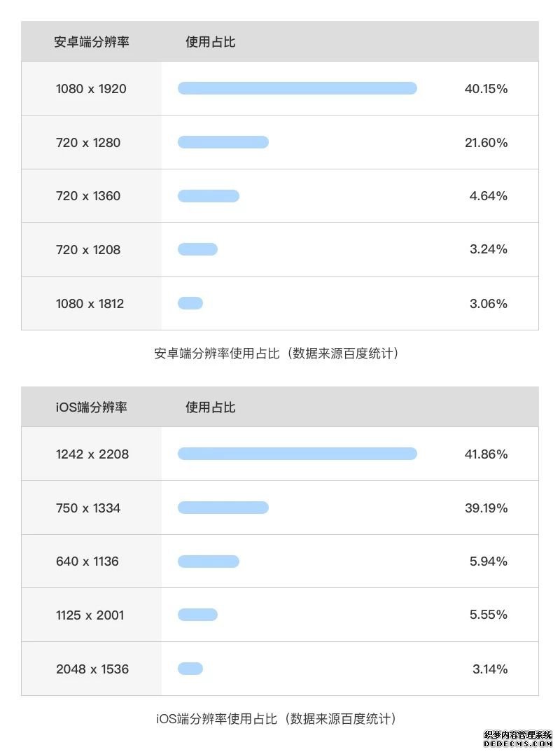Select the 2048 x 1536 usage bar
560x754 pixels.
click(x=190, y=669)
